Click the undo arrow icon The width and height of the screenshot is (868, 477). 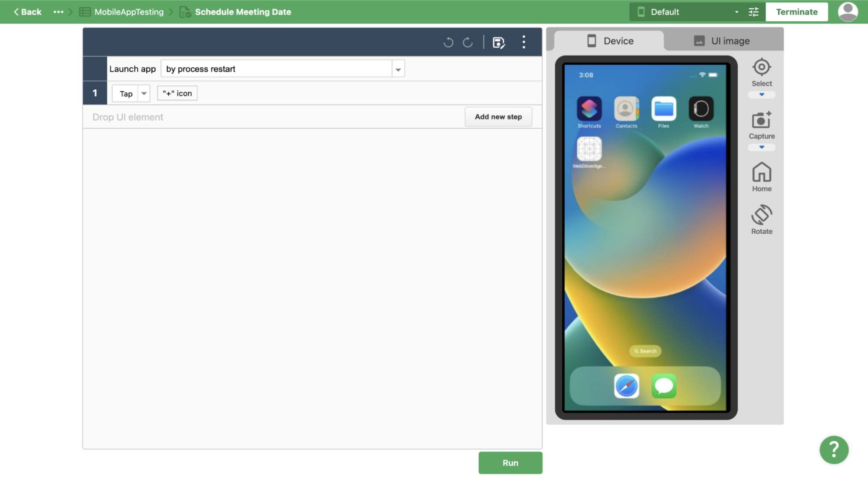[448, 42]
